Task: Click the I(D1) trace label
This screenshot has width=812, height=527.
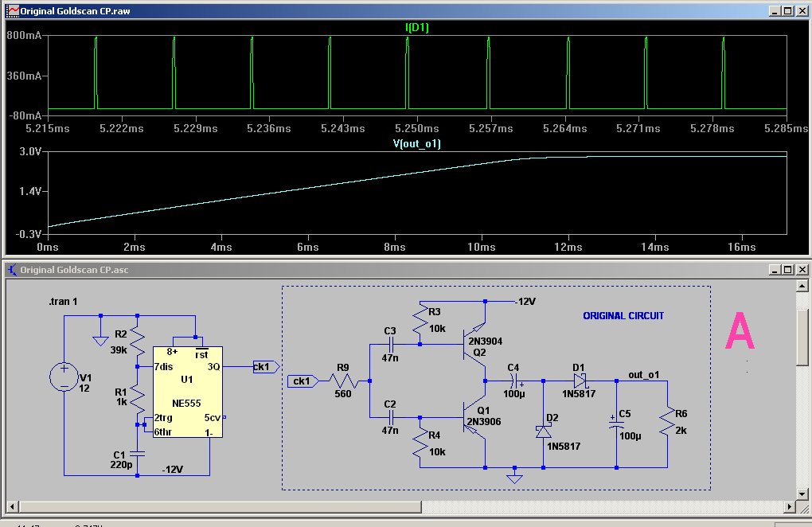Action: pyautogui.click(x=417, y=28)
